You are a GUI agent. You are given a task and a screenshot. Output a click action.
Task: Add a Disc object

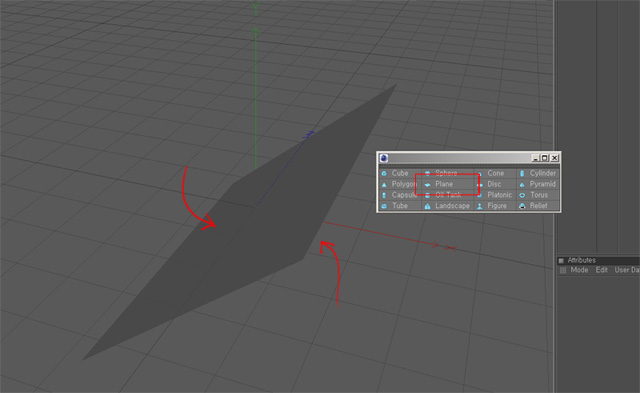pos(489,184)
